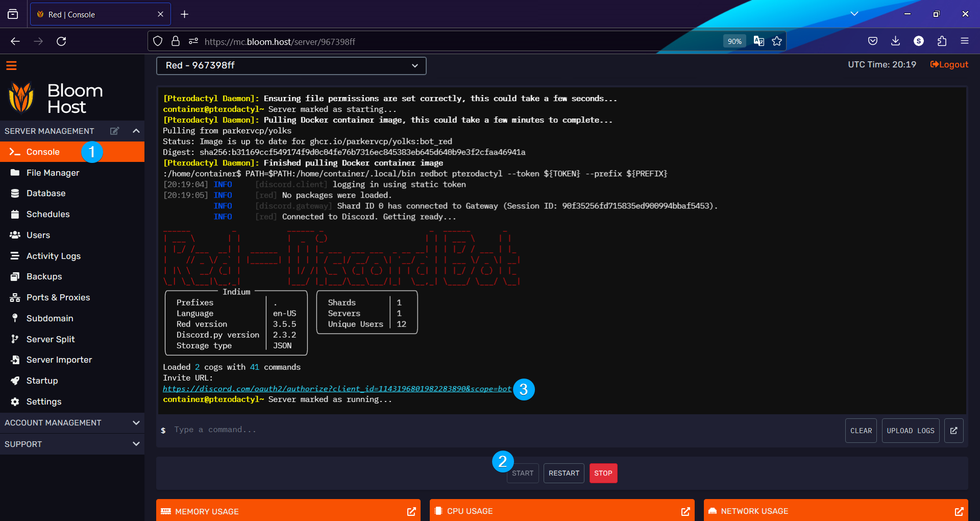Open Server Importer

coord(72,360)
